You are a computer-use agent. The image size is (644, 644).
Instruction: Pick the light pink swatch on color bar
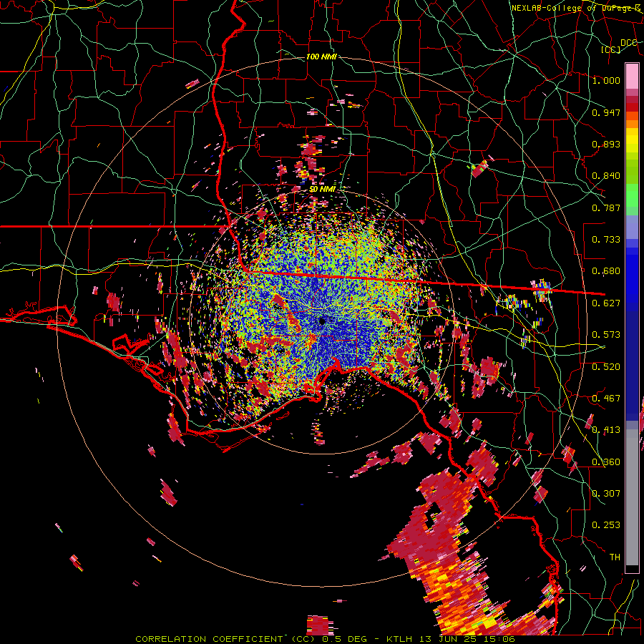pyautogui.click(x=632, y=77)
